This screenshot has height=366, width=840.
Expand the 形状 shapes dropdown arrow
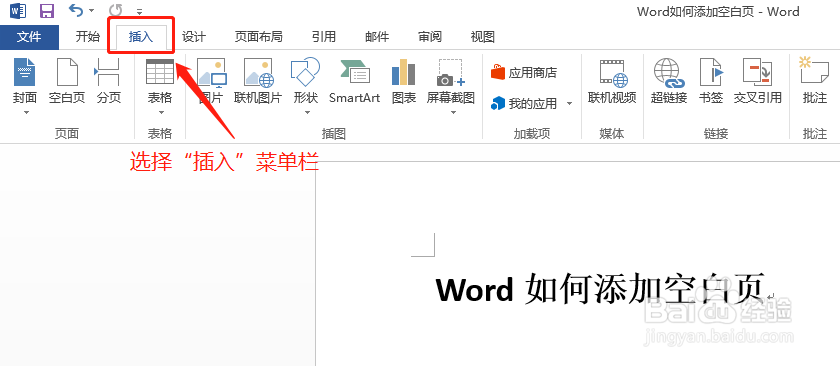point(307,113)
